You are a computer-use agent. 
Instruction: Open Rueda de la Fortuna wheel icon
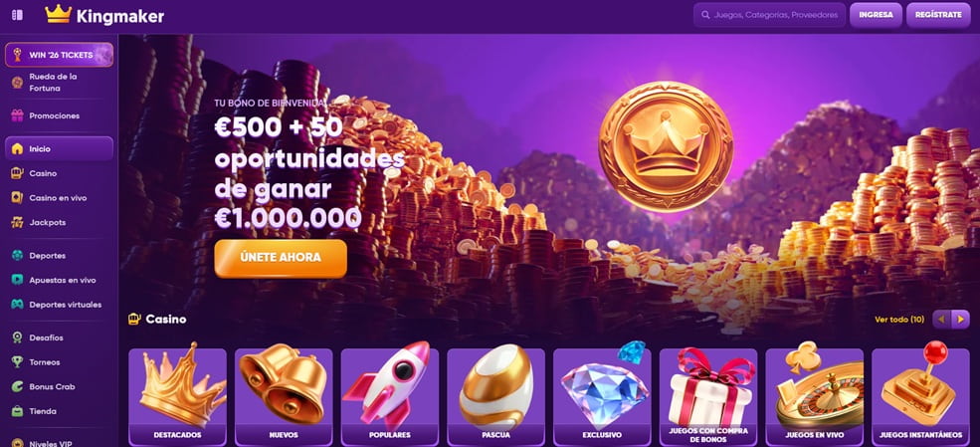(17, 82)
